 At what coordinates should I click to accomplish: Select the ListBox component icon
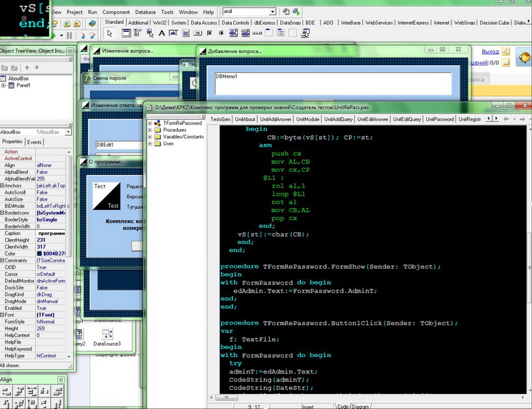(233, 33)
